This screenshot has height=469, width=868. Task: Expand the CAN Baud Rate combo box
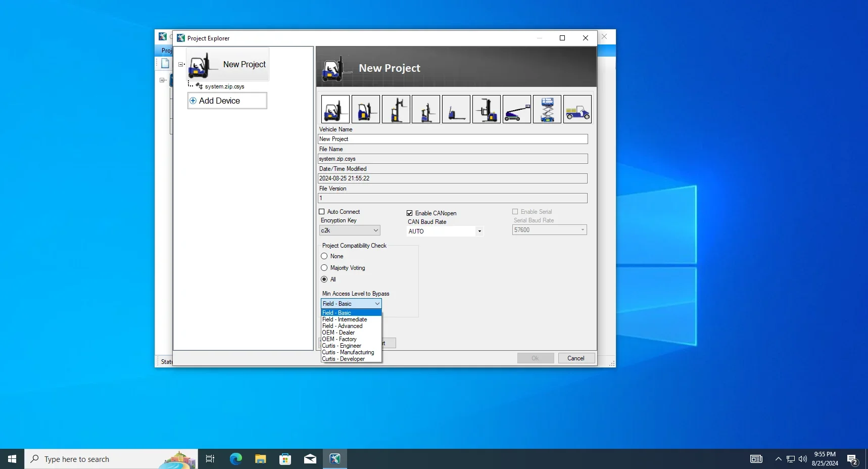[x=479, y=231]
